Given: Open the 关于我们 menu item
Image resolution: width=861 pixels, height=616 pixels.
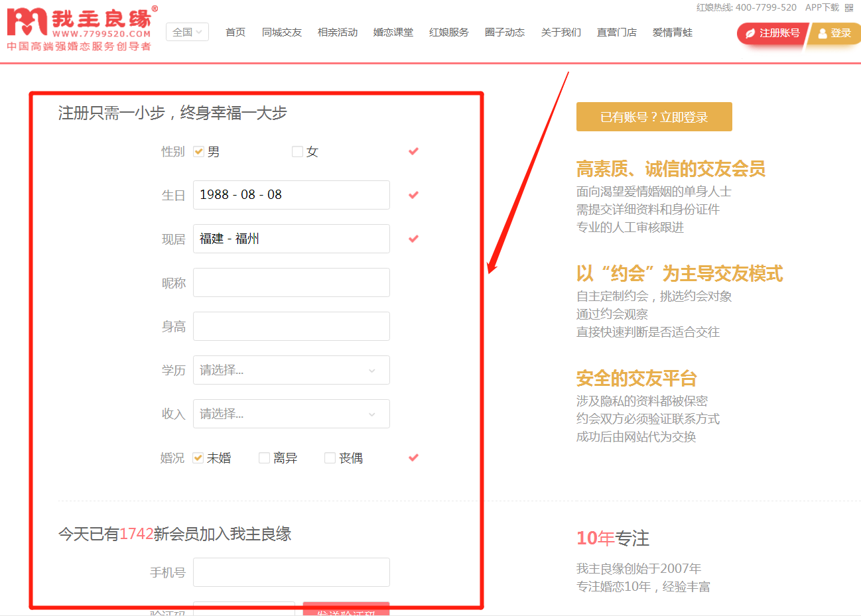Looking at the screenshot, I should point(561,32).
